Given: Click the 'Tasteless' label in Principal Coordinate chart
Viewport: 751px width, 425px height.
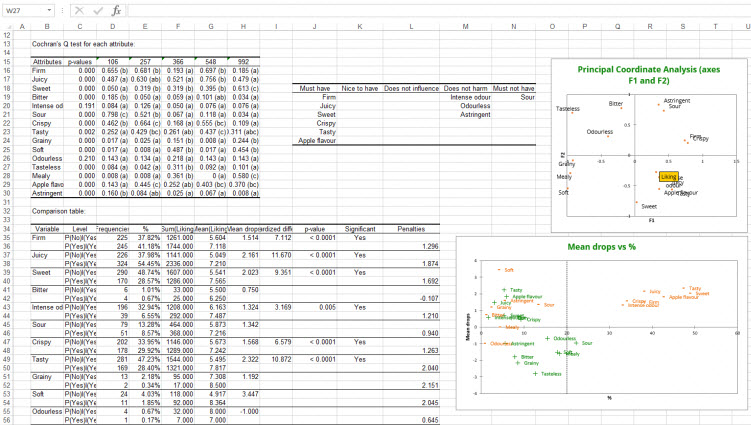Looking at the screenshot, I should (x=568, y=109).
